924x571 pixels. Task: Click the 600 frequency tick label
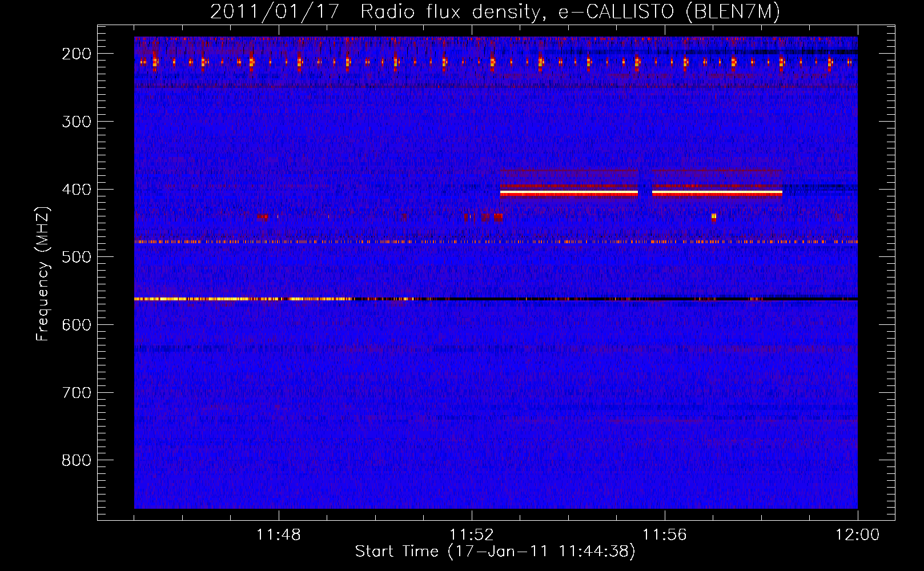(77, 325)
